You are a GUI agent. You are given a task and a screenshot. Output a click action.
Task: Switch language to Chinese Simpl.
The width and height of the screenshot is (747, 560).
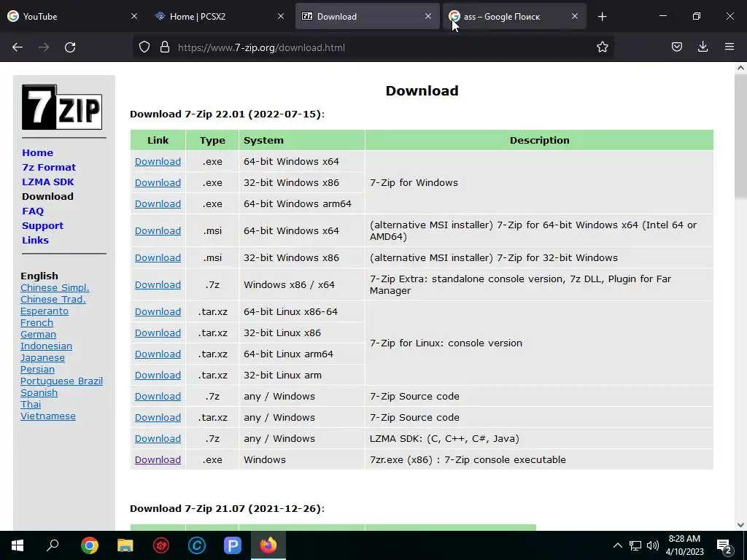point(55,287)
